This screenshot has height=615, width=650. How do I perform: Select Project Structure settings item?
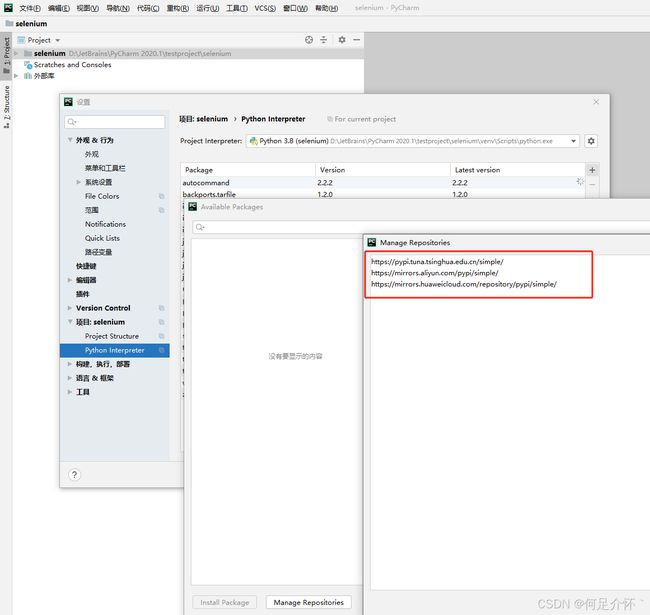(x=112, y=336)
